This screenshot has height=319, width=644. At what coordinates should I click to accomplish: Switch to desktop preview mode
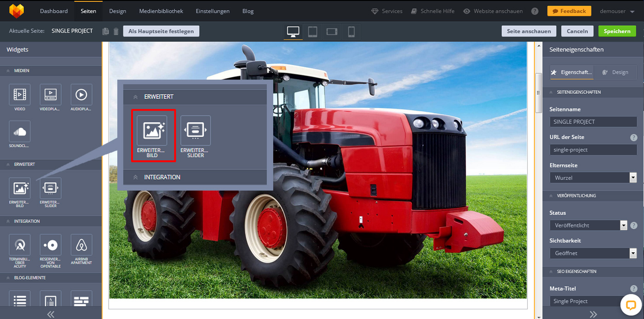(293, 31)
